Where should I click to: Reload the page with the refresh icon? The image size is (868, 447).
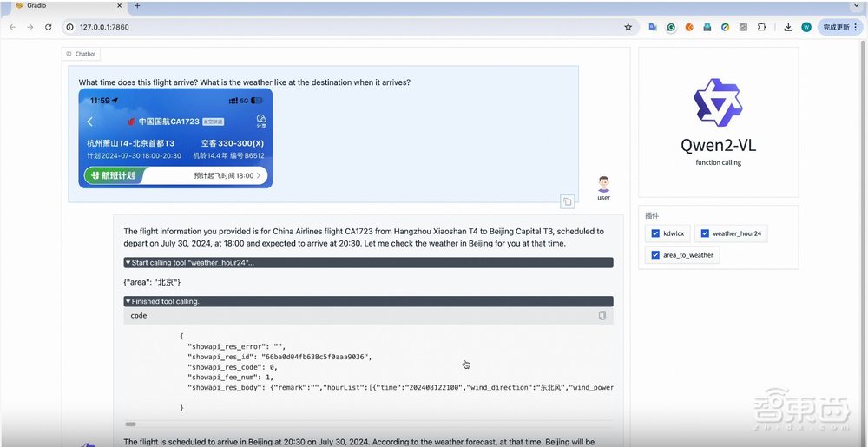(x=49, y=27)
